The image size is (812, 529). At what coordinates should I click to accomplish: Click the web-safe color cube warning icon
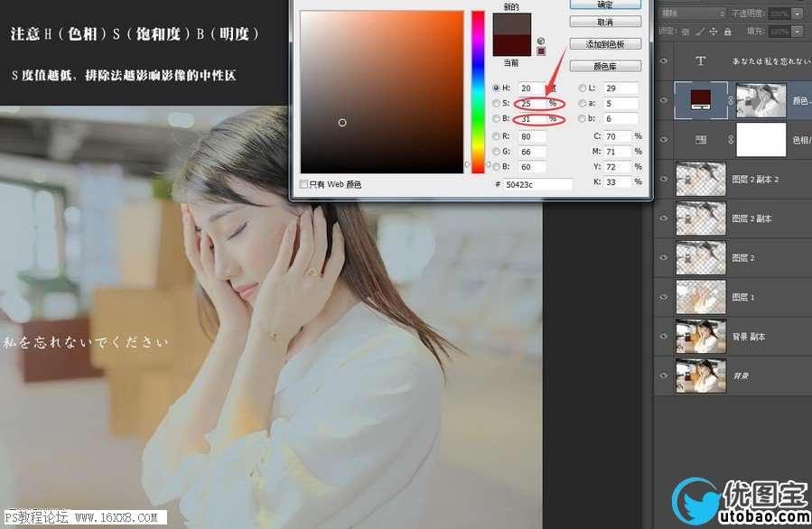[x=541, y=41]
